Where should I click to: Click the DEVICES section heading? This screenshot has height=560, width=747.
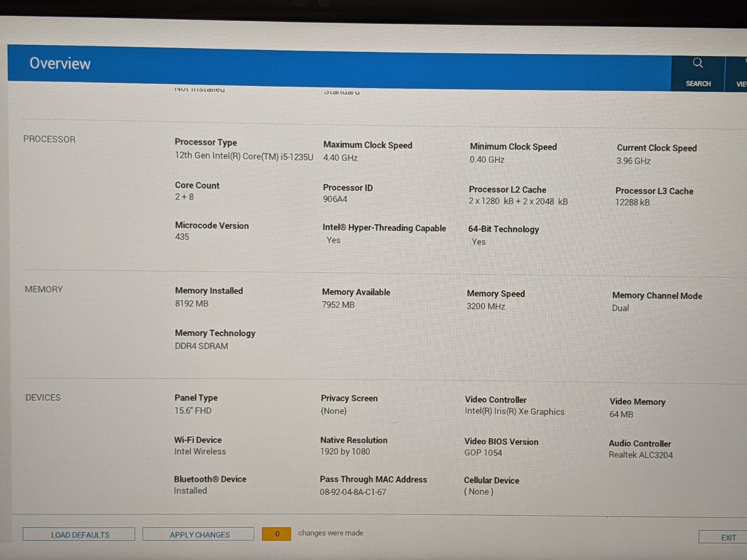pos(43,398)
